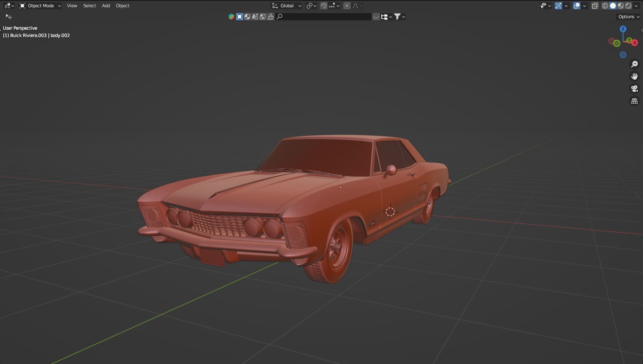This screenshot has width=643, height=364.
Task: Click the zoom magnifier viewport button
Action: 634,64
